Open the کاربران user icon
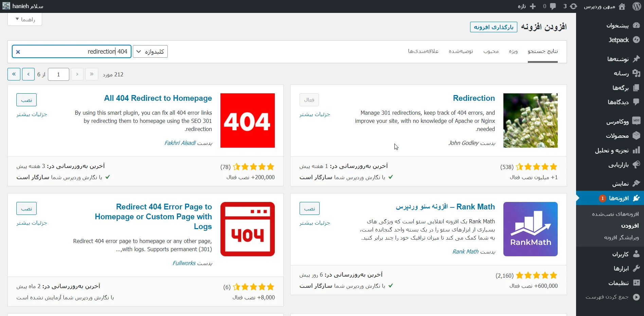 point(636,254)
